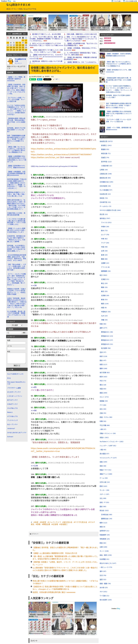
Task: Open the asahi.com article link
Action: (63, 450)
